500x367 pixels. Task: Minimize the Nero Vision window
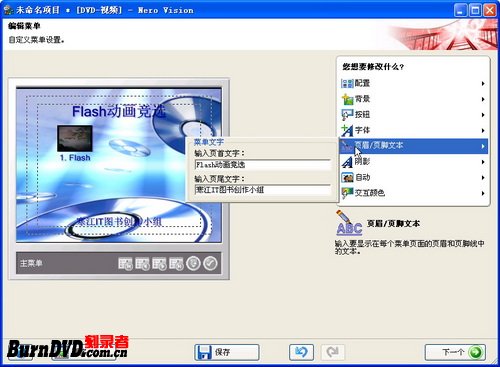tap(460, 10)
